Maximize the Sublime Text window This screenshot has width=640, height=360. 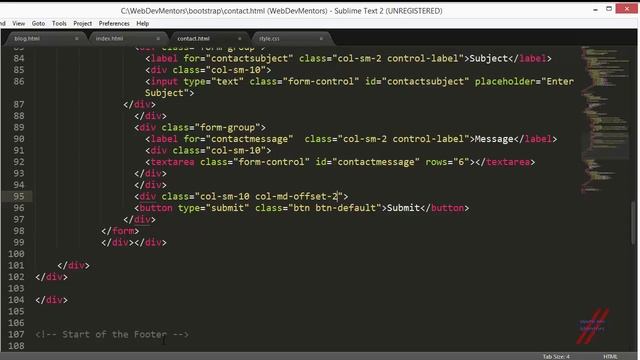609,9
